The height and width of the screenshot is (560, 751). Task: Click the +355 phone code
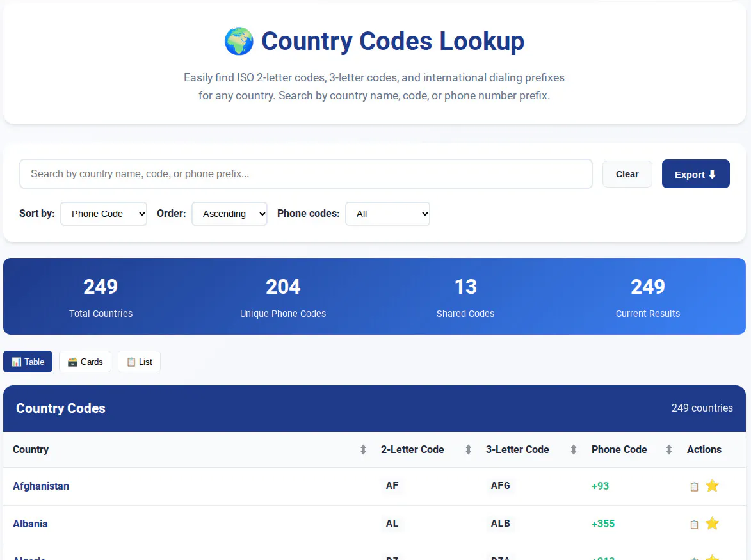coord(603,524)
